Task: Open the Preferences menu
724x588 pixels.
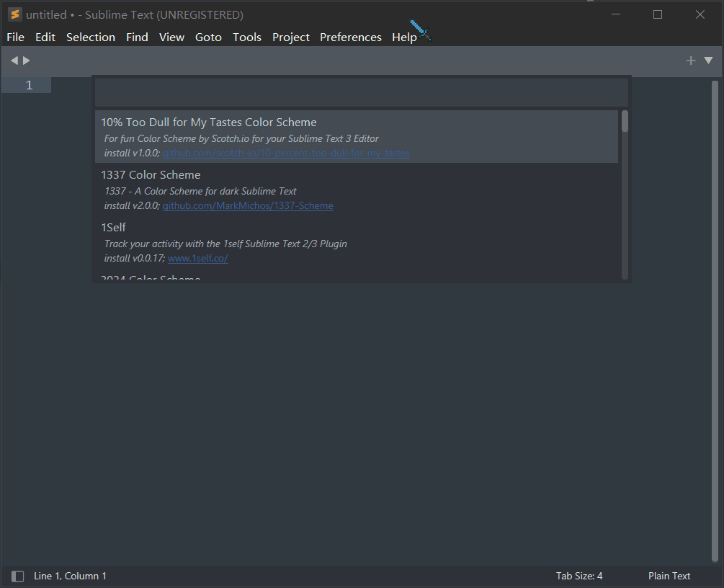Action: click(350, 37)
